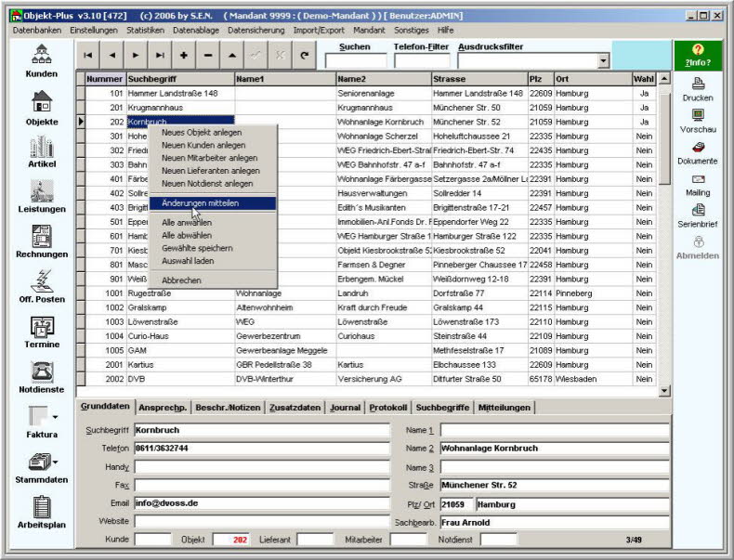734x560 pixels.
Task: Add new record with plus button
Action: [184, 55]
